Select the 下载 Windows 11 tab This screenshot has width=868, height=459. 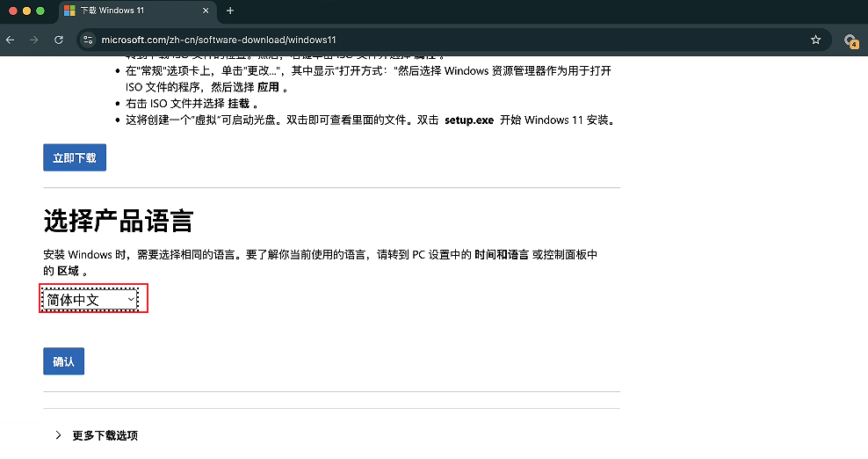[137, 11]
